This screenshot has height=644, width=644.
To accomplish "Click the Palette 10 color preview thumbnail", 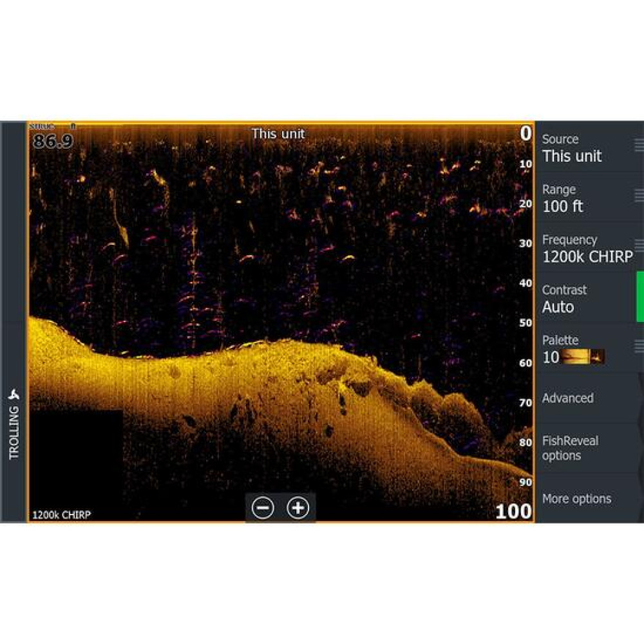I will pyautogui.click(x=583, y=357).
